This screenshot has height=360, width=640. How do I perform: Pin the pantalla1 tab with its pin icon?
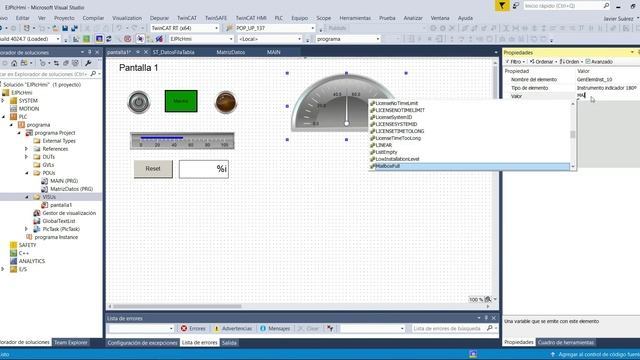[x=138, y=52]
